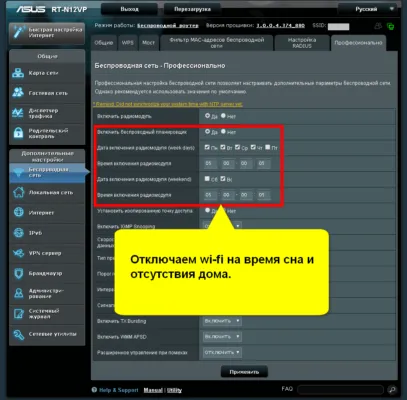Click the Беспроводной роутер mode link
Screen dimensions: 407x400
point(168,26)
